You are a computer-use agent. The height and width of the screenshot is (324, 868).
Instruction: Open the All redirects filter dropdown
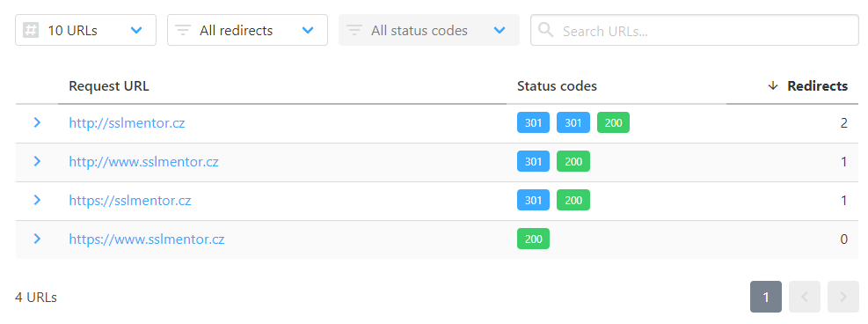247,30
